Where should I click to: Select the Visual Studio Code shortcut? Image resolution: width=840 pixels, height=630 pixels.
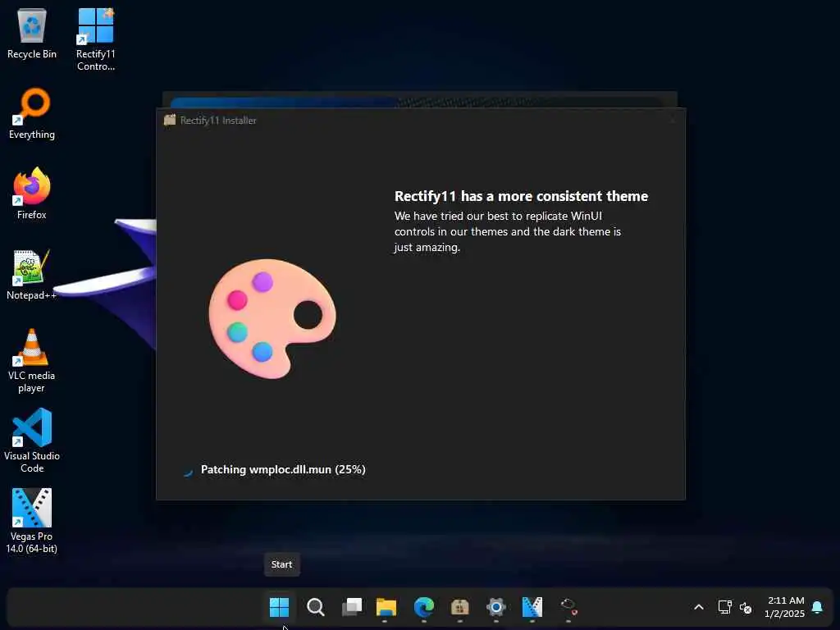32,441
